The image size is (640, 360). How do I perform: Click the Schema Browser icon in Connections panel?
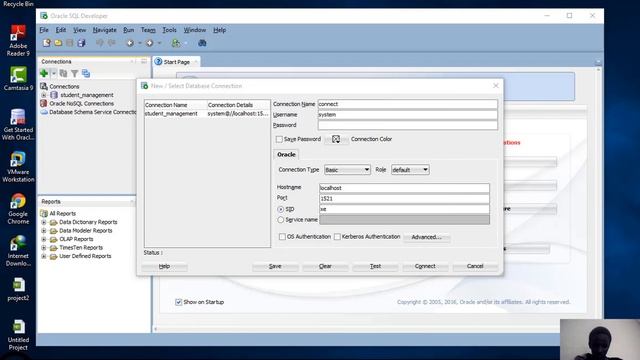[86, 73]
